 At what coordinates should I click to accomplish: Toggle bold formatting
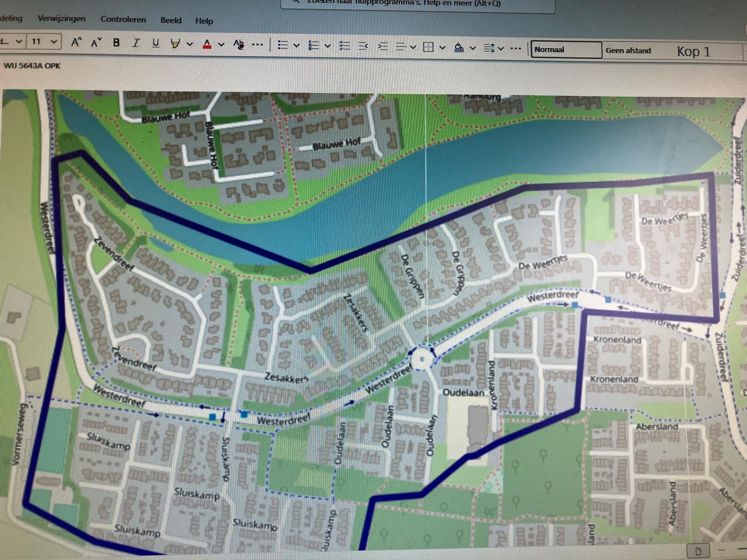coord(116,43)
